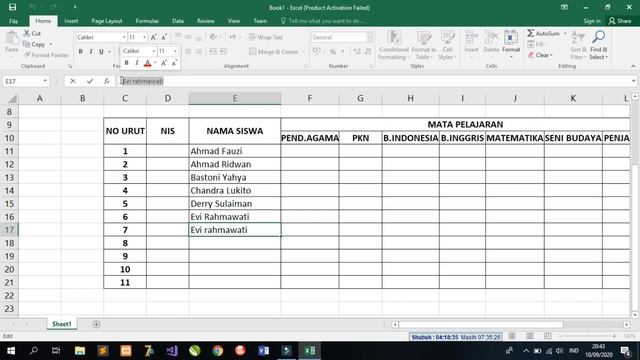Collapse the ribbon with the up chevron

(x=633, y=66)
